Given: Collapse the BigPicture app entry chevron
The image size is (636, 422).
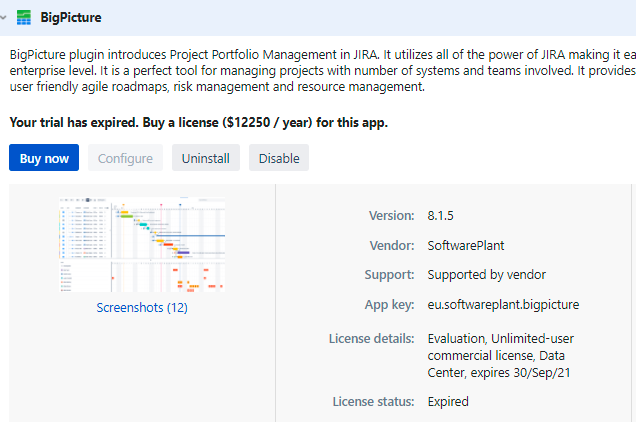Looking at the screenshot, I should [3, 18].
